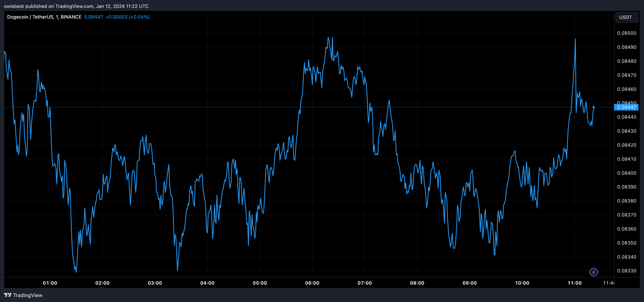This screenshot has height=302, width=644.
Task: Click the 0.08447 price in header
Action: (93, 17)
